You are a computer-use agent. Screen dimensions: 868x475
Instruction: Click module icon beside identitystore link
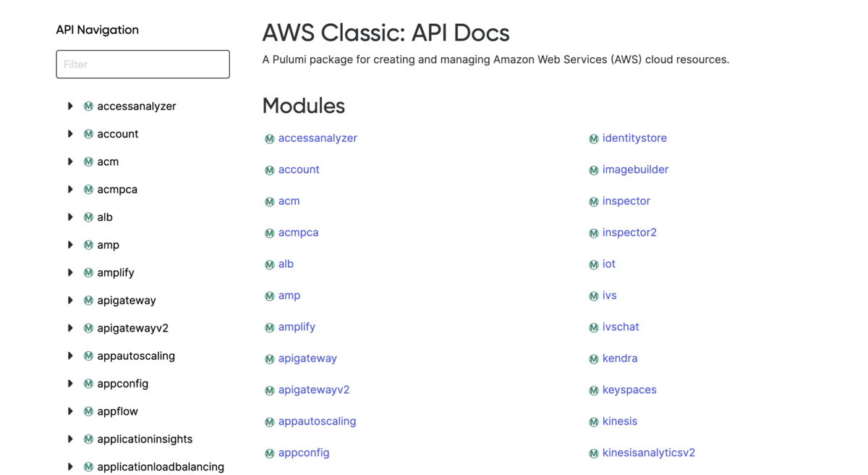click(x=593, y=139)
